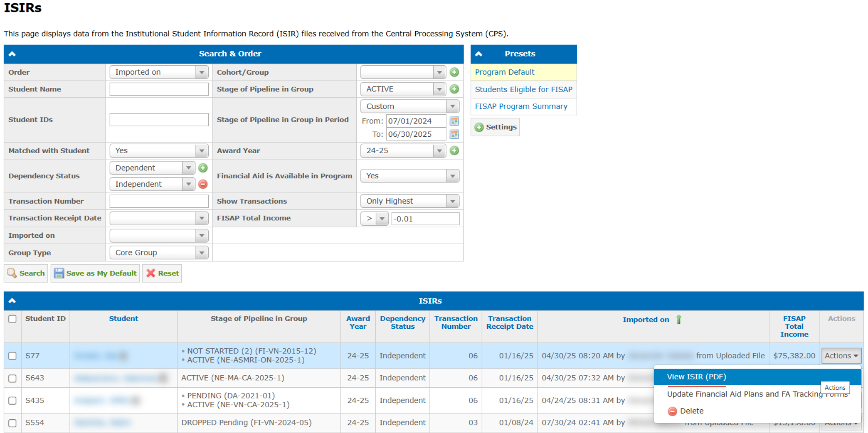This screenshot has width=868, height=433.
Task: Open the Order dropdown showing Imported on
Action: click(159, 72)
